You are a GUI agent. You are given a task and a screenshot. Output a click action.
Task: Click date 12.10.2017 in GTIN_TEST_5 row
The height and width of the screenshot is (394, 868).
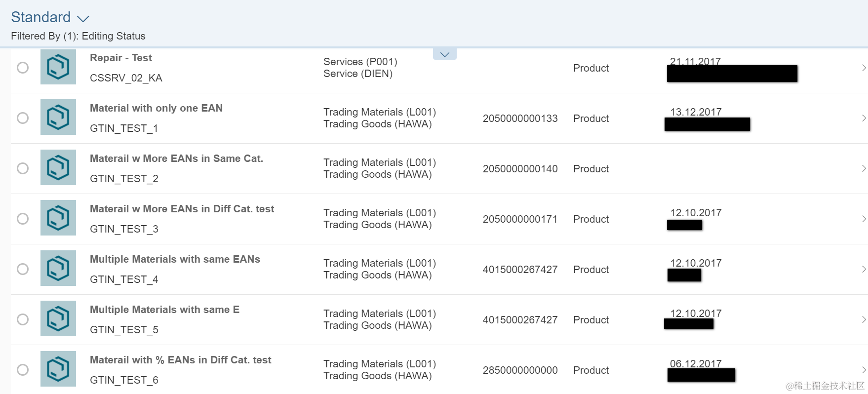[696, 314]
